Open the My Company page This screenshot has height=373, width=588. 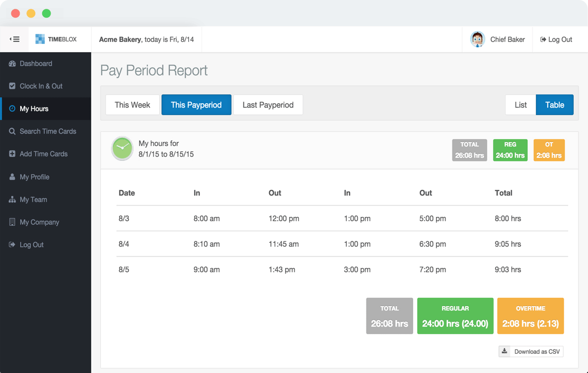[x=39, y=222]
